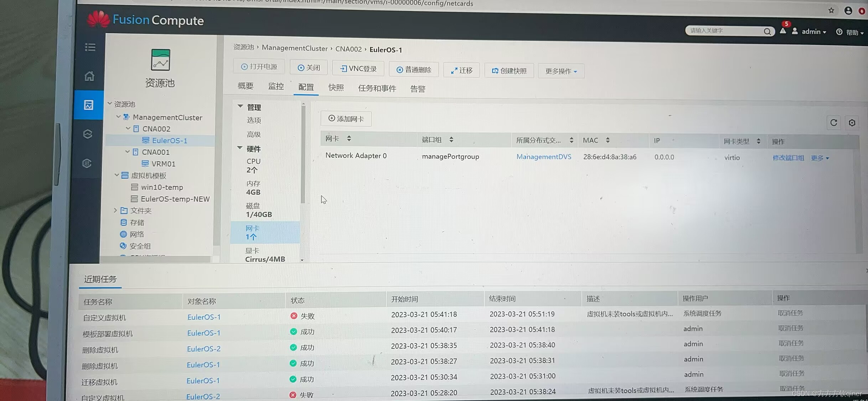Collapse the CNA001 host node

127,152
